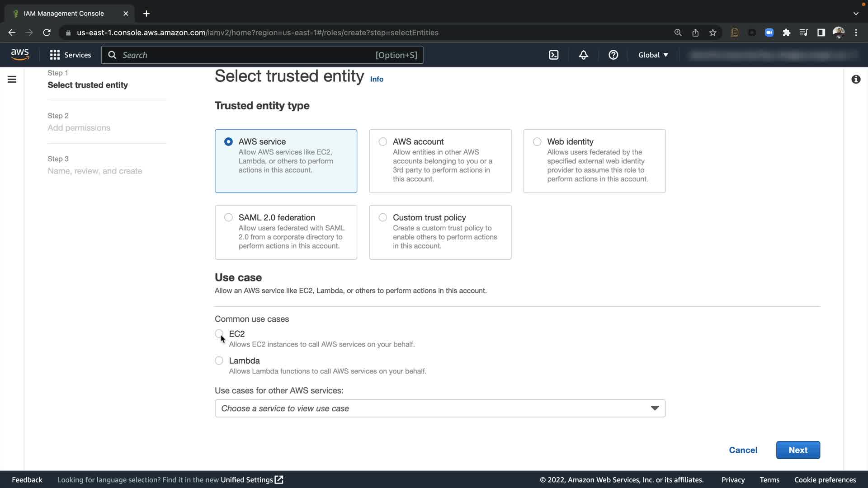Bookmark page with star icon
Image resolution: width=868 pixels, height=488 pixels.
click(713, 33)
